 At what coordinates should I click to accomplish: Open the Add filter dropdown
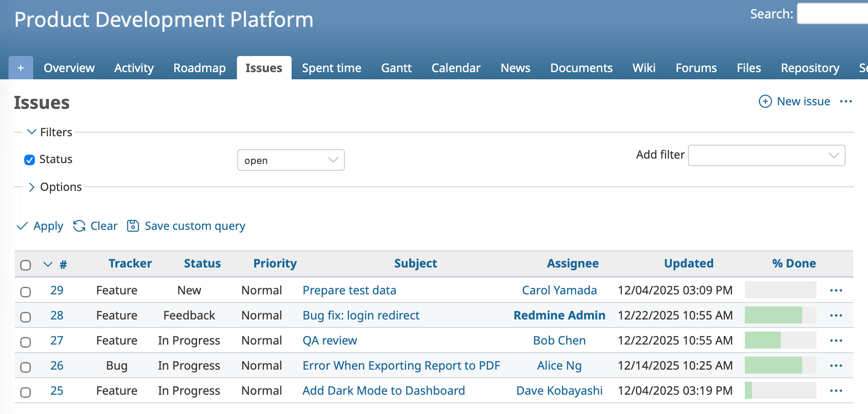point(766,155)
